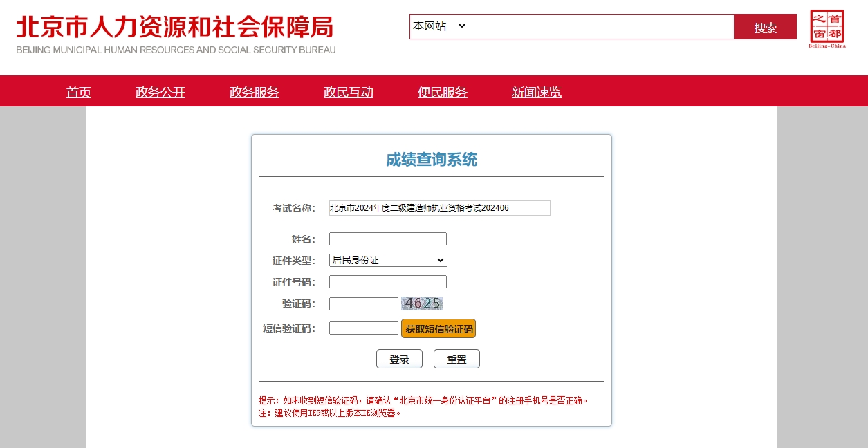The width and height of the screenshot is (868, 448).
Task: Open the 本网站 search scope dropdown
Action: pos(439,26)
